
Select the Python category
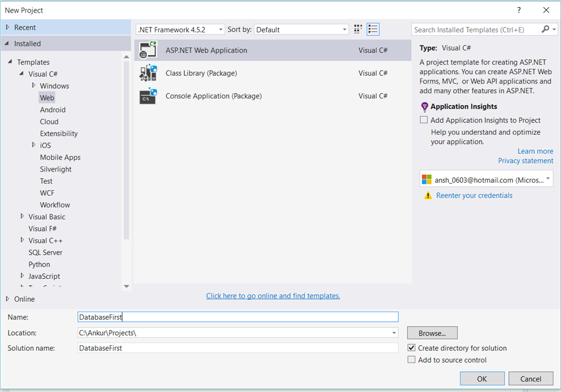tap(39, 264)
